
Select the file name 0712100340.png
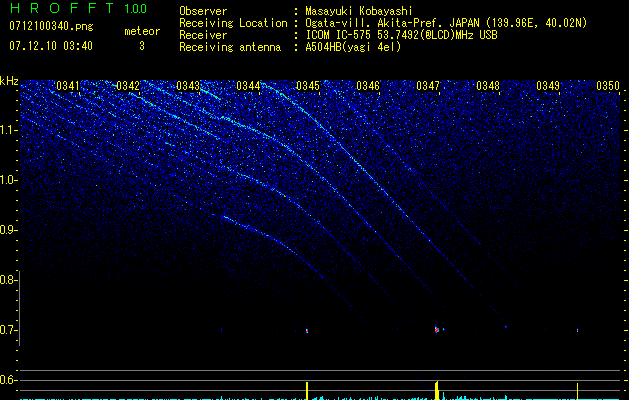(51, 27)
